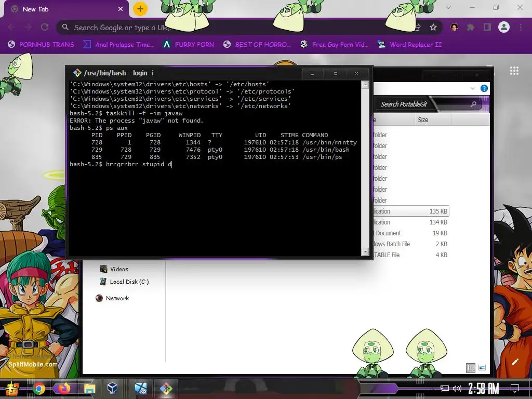Switch Explorer to large icons view
The width and height of the screenshot is (532, 399).
pos(482,368)
